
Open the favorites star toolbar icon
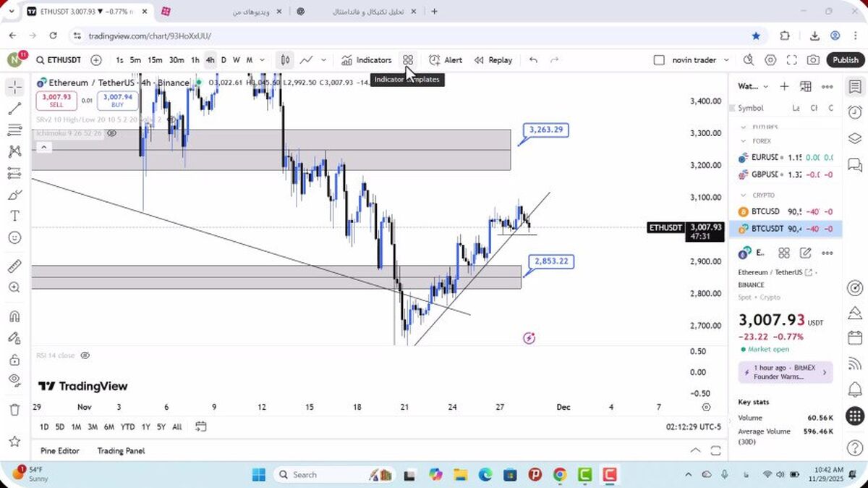(x=14, y=441)
